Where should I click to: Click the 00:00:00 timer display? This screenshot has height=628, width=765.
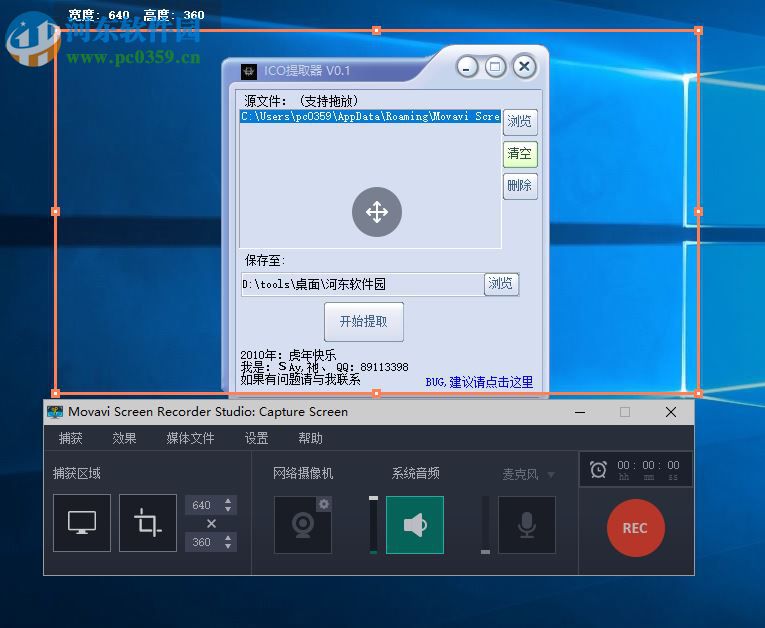pos(648,469)
